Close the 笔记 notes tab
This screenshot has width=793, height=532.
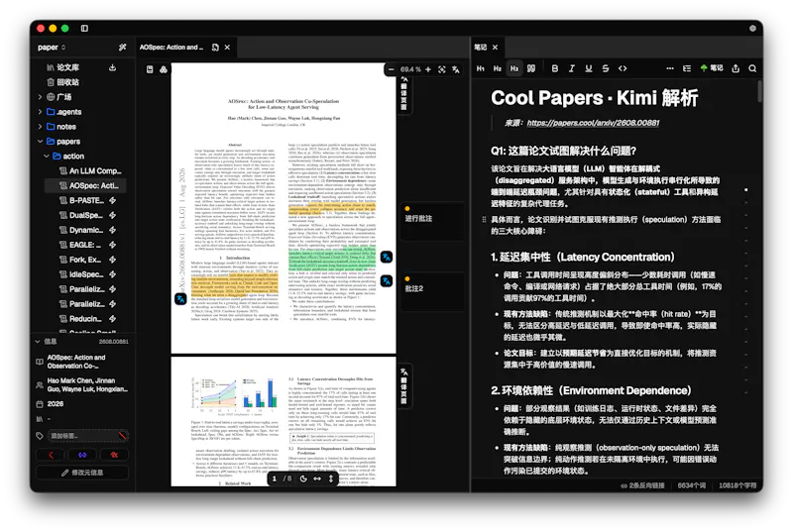495,47
